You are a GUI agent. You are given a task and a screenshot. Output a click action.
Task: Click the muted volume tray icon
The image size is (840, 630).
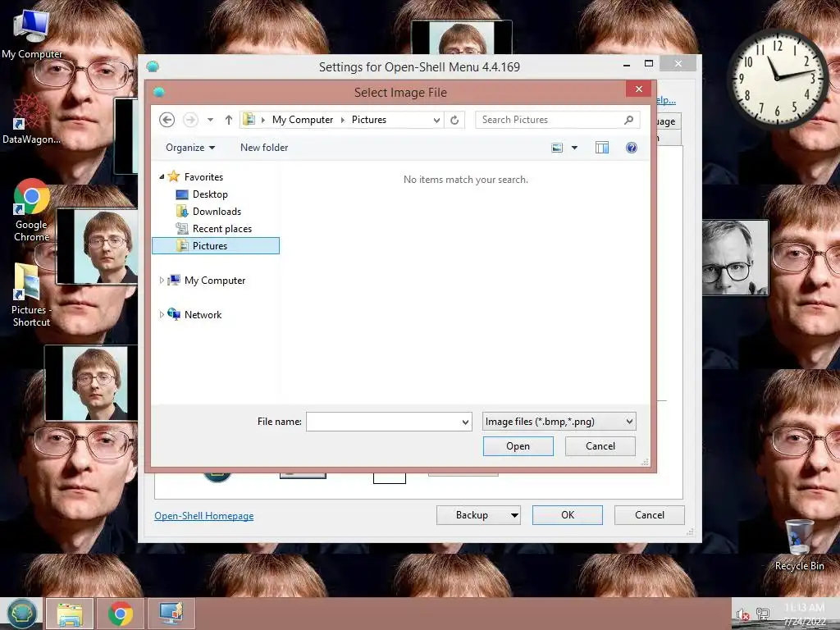tap(742, 614)
